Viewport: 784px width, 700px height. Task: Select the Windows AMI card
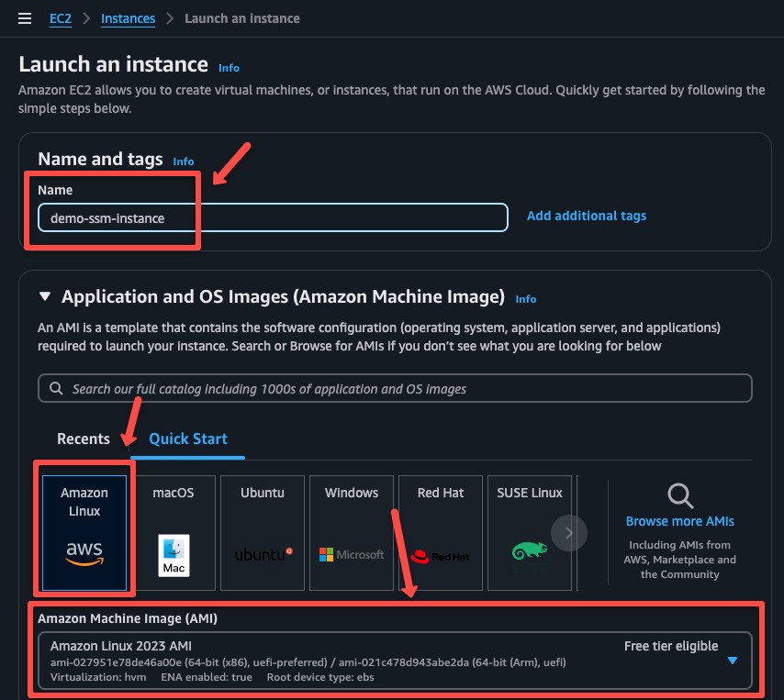[352, 533]
